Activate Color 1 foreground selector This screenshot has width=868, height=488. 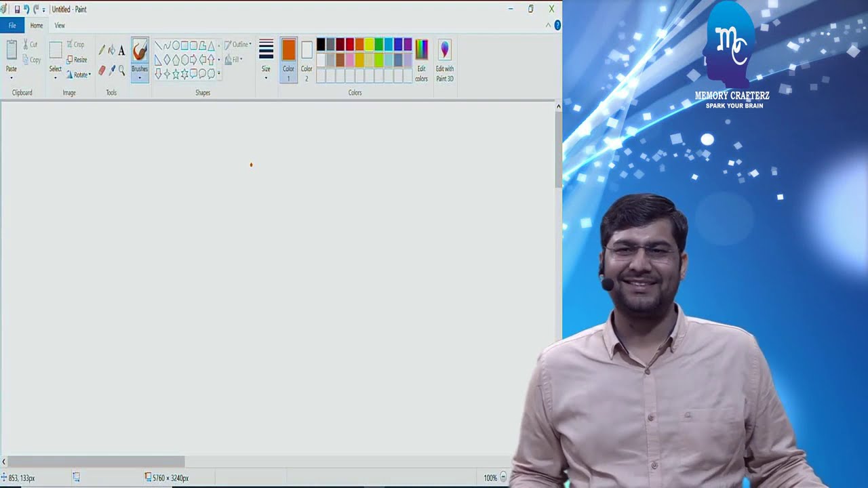288,60
